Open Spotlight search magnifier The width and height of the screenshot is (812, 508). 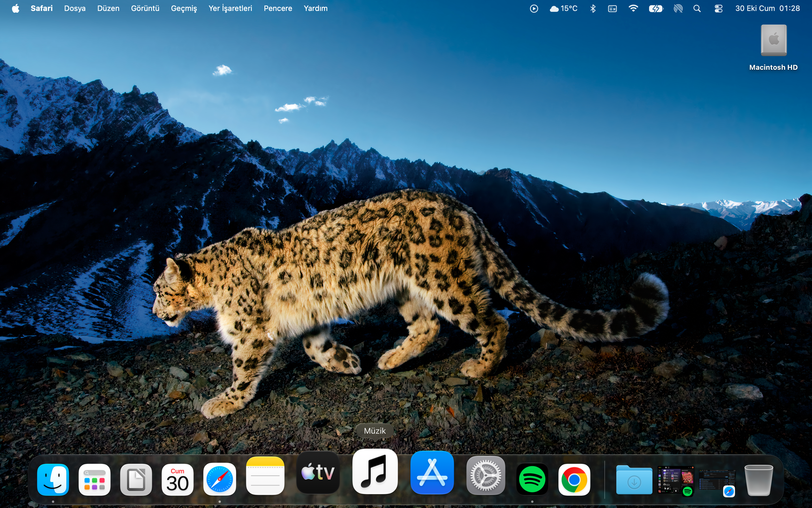point(697,8)
